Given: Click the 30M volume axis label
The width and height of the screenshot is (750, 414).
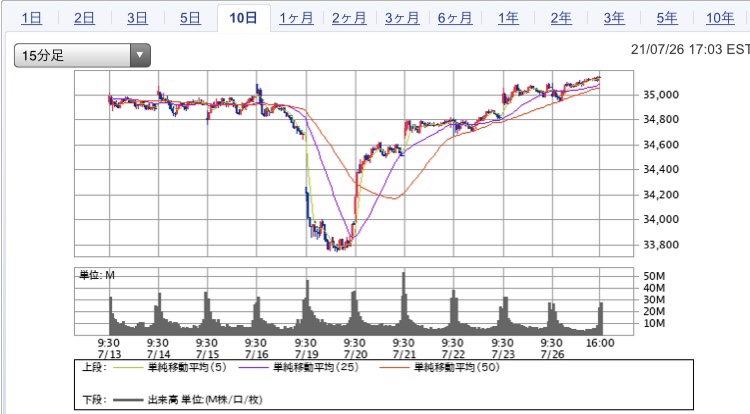Looking at the screenshot, I should click(654, 300).
